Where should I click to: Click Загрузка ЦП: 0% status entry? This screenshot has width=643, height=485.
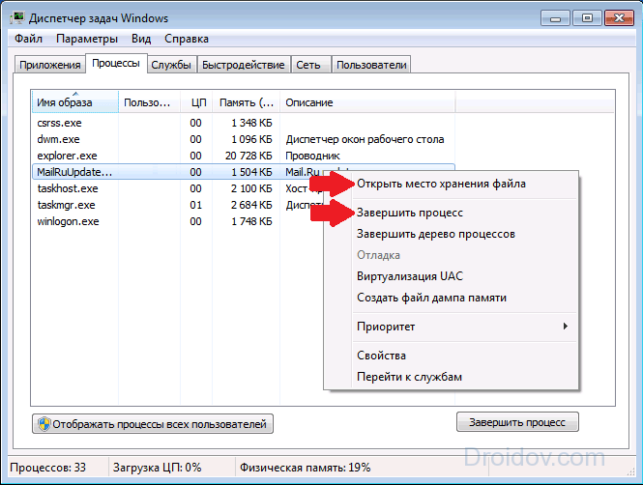click(157, 468)
